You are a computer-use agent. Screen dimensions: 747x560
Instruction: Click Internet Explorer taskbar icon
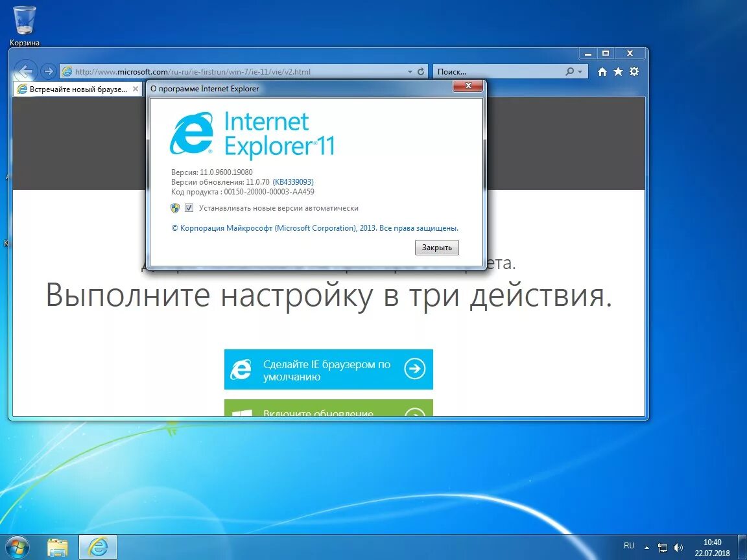pyautogui.click(x=98, y=547)
